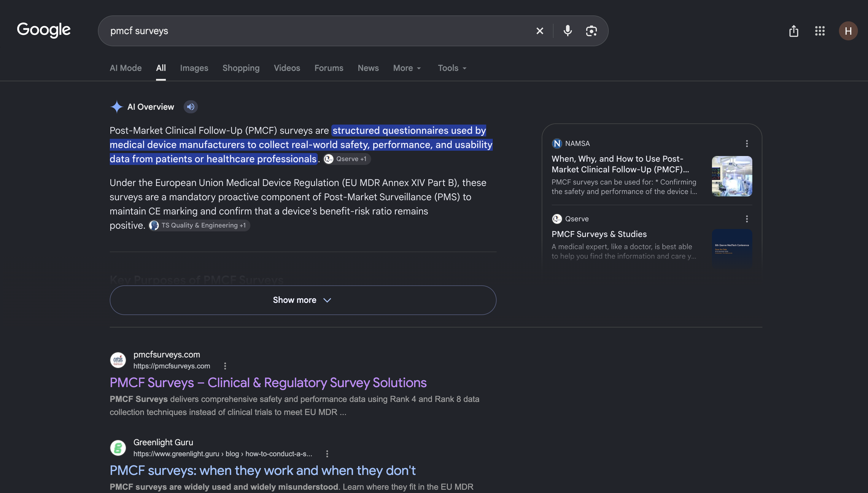
Task: Expand the More search filters dropdown
Action: tap(407, 68)
